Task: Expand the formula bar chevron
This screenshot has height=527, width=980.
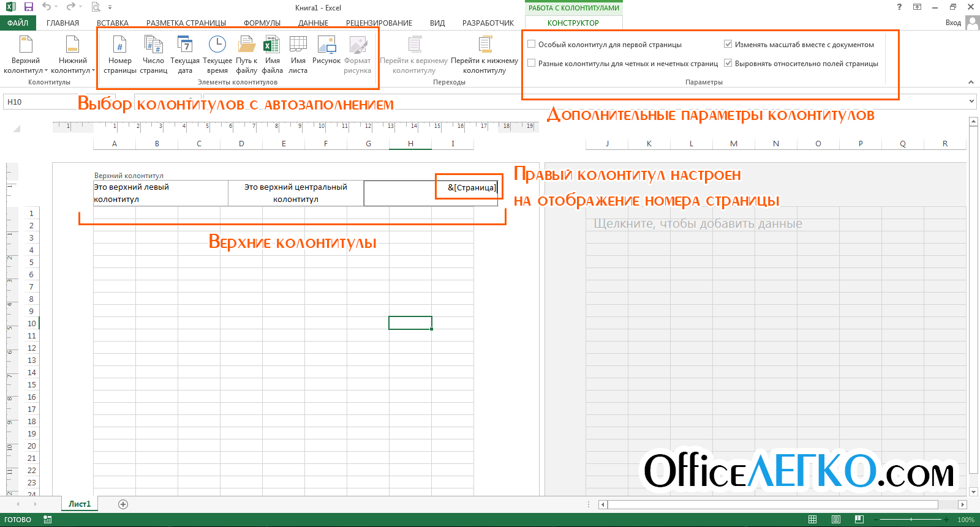Action: 972,102
